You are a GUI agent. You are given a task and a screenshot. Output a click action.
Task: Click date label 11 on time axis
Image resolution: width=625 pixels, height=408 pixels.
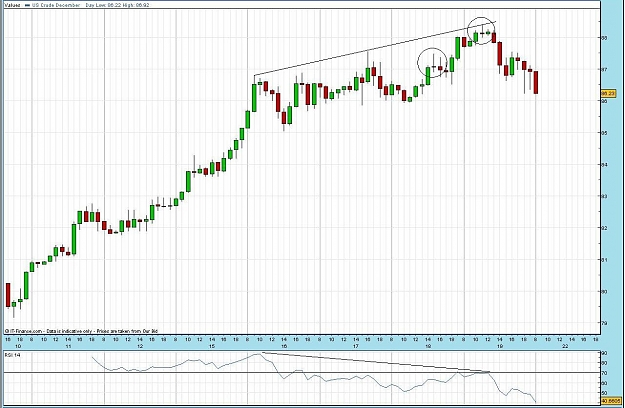(x=68, y=346)
